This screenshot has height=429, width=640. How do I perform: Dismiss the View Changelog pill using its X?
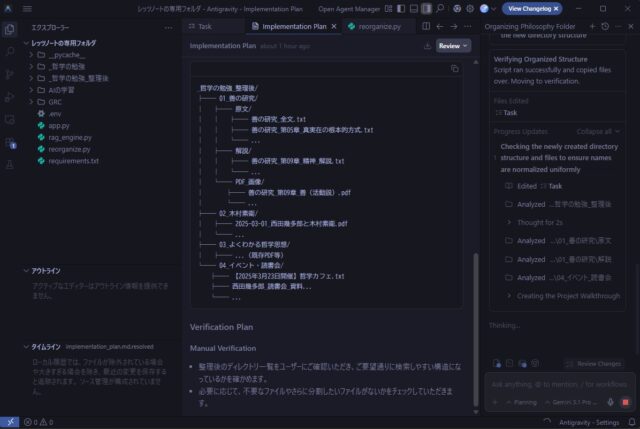pyautogui.click(x=556, y=9)
